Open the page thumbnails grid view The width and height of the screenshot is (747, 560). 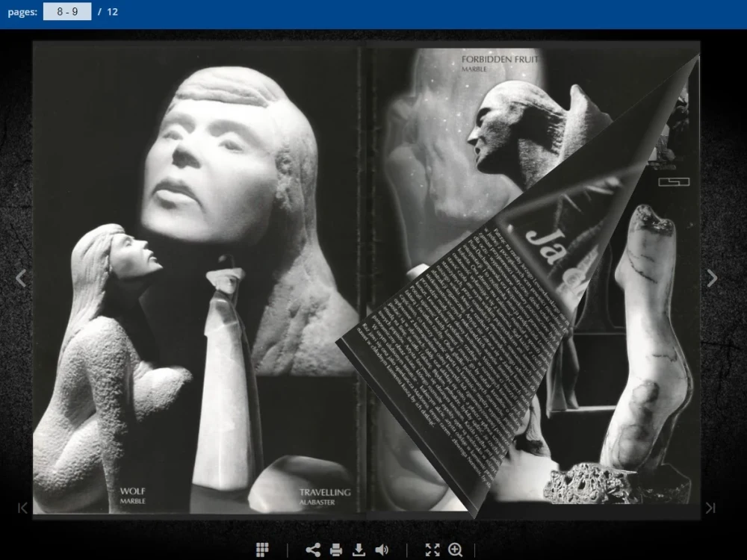(262, 550)
